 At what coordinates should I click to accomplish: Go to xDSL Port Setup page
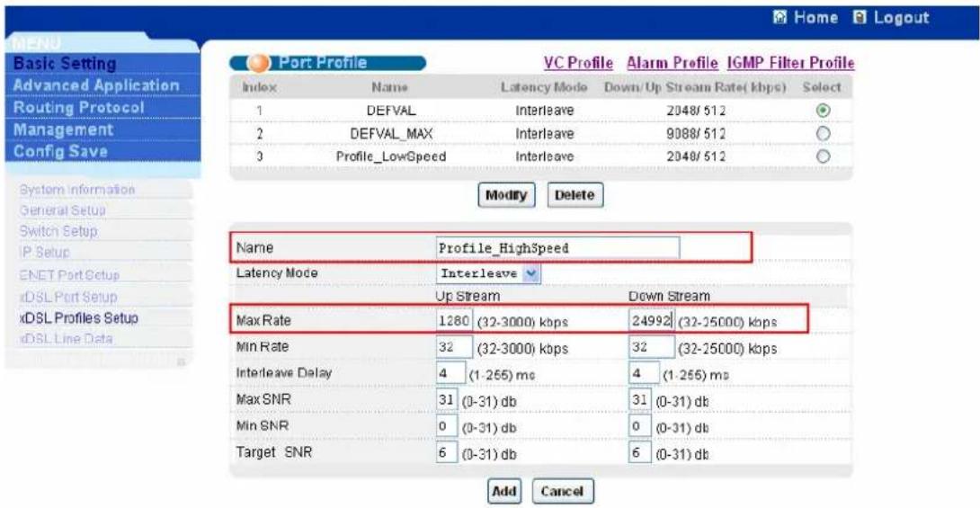pos(68,297)
